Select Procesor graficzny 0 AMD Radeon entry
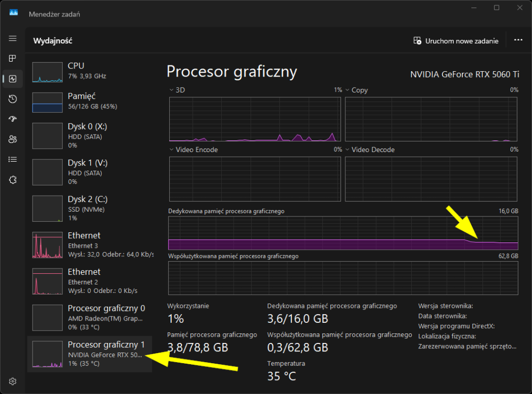This screenshot has height=394, width=532. (x=89, y=317)
